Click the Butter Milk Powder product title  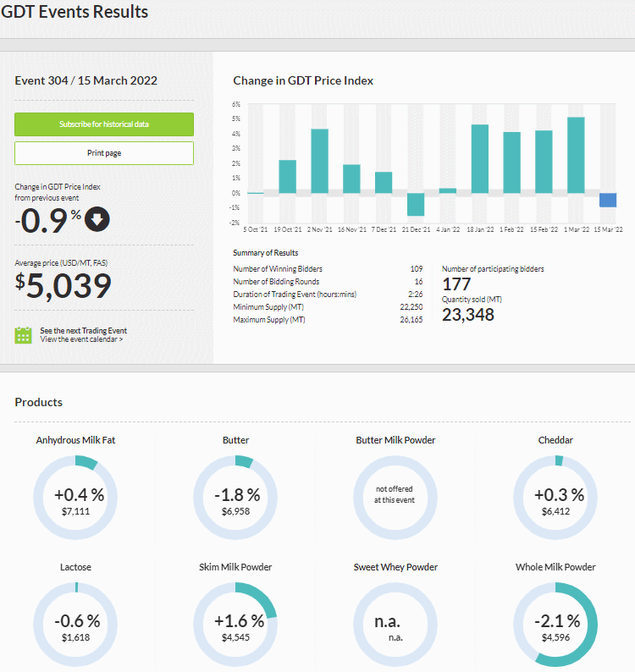(x=395, y=440)
